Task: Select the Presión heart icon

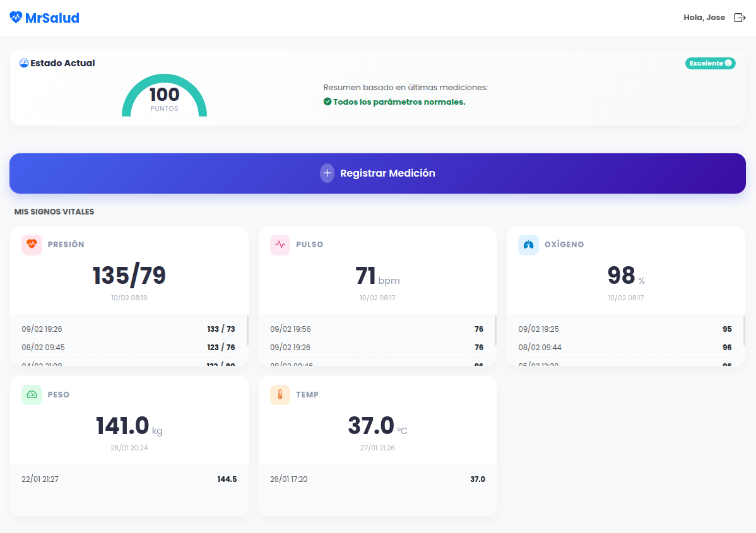Action: point(31,245)
